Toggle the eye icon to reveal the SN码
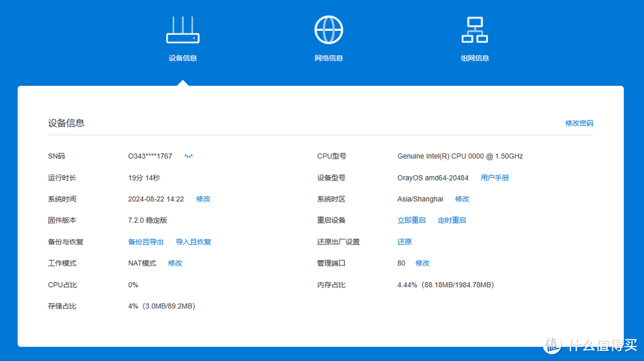Viewport: 644px width, 361px height. click(x=188, y=155)
